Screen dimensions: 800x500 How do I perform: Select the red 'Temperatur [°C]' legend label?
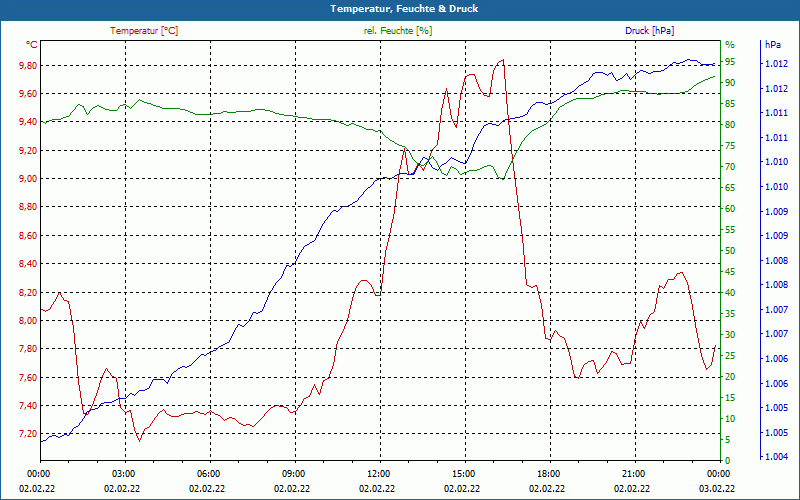click(144, 31)
